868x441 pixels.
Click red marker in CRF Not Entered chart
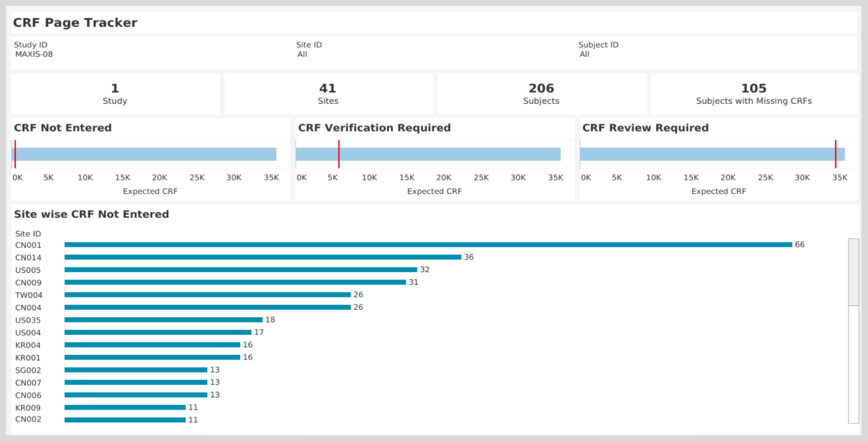pos(15,154)
